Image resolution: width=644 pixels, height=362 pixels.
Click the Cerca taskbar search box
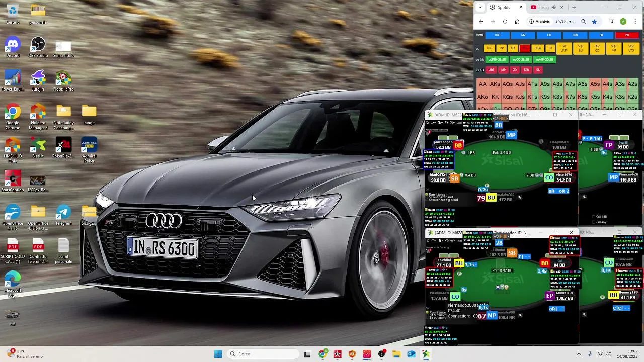[262, 354]
